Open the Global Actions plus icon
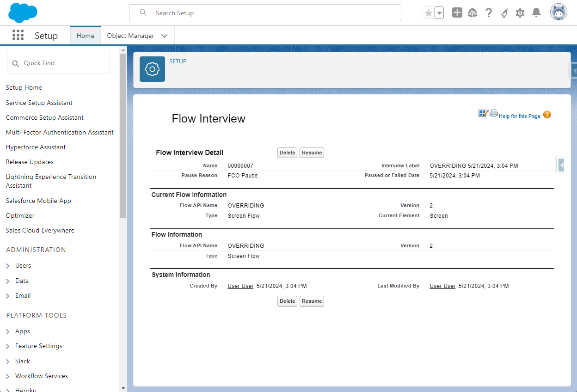This screenshot has width=577, height=392. [457, 13]
